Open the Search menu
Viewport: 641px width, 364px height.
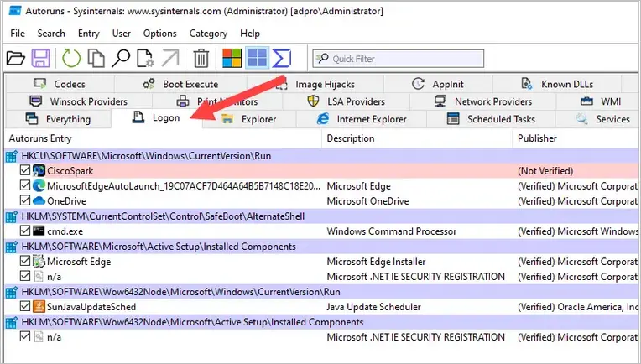coord(51,34)
